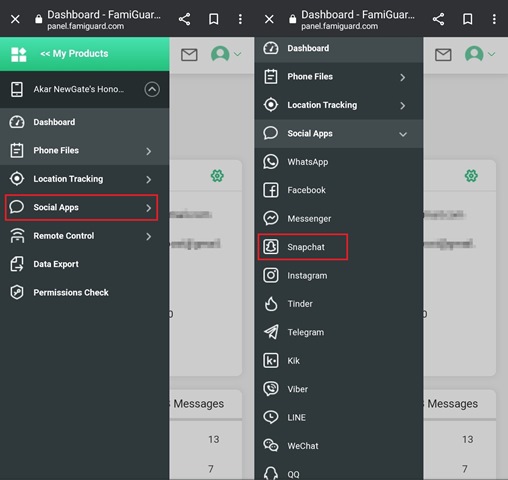The height and width of the screenshot is (480, 508).
Task: Open Social Apps in the left panel menu
Action: click(x=81, y=207)
